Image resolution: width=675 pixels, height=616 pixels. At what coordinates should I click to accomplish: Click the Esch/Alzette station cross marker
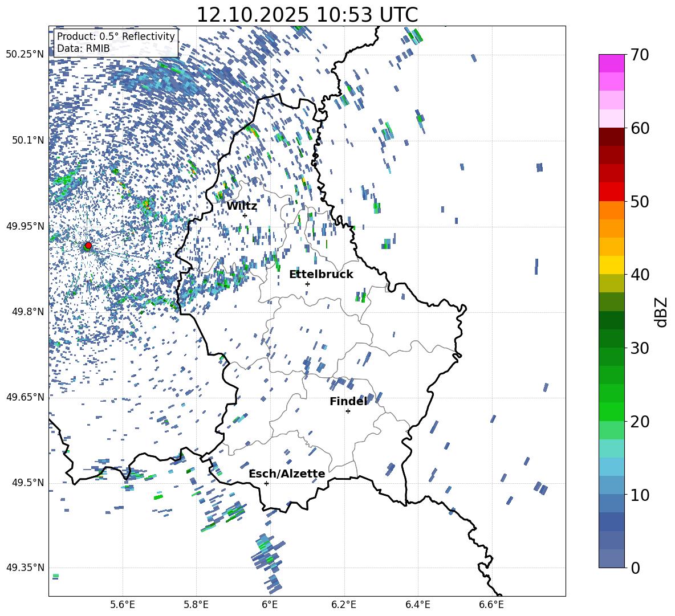coord(266,483)
